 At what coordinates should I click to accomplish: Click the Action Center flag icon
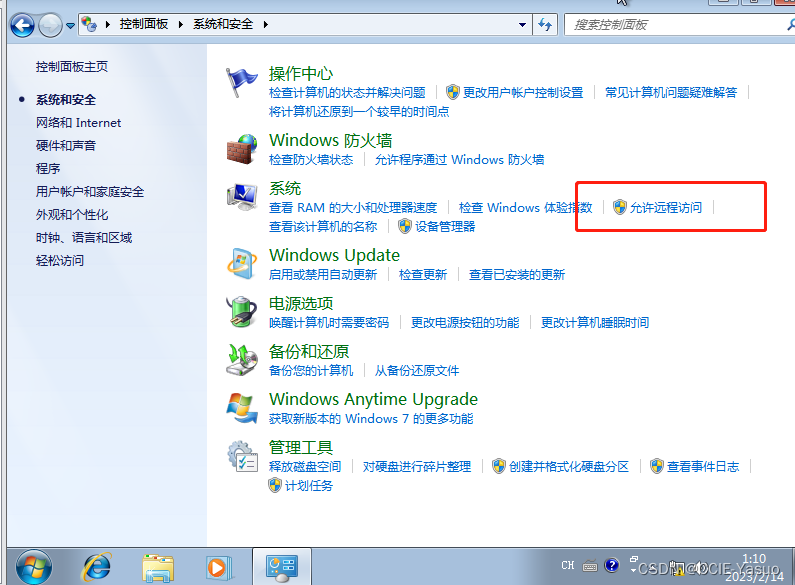pyautogui.click(x=242, y=82)
